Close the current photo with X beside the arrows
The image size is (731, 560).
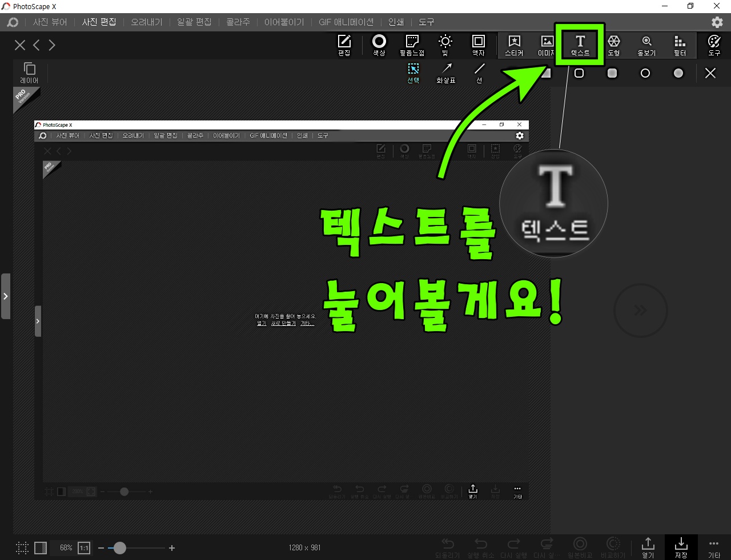tap(20, 45)
